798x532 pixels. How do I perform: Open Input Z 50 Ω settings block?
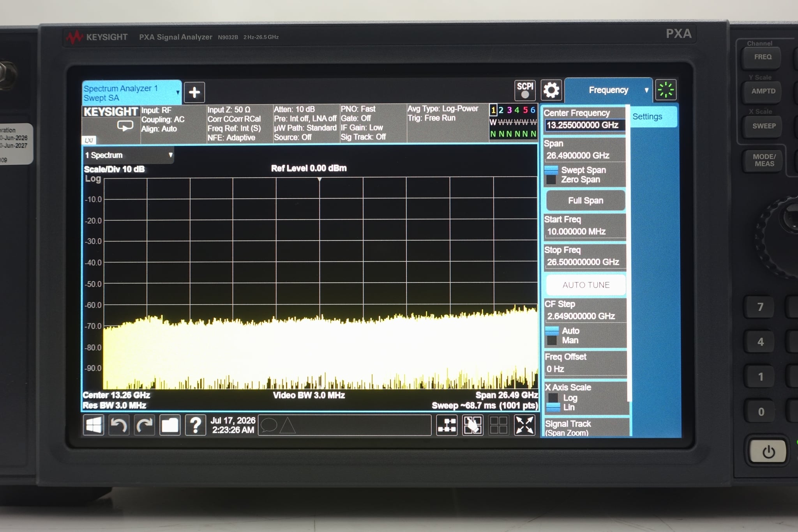tap(240, 124)
